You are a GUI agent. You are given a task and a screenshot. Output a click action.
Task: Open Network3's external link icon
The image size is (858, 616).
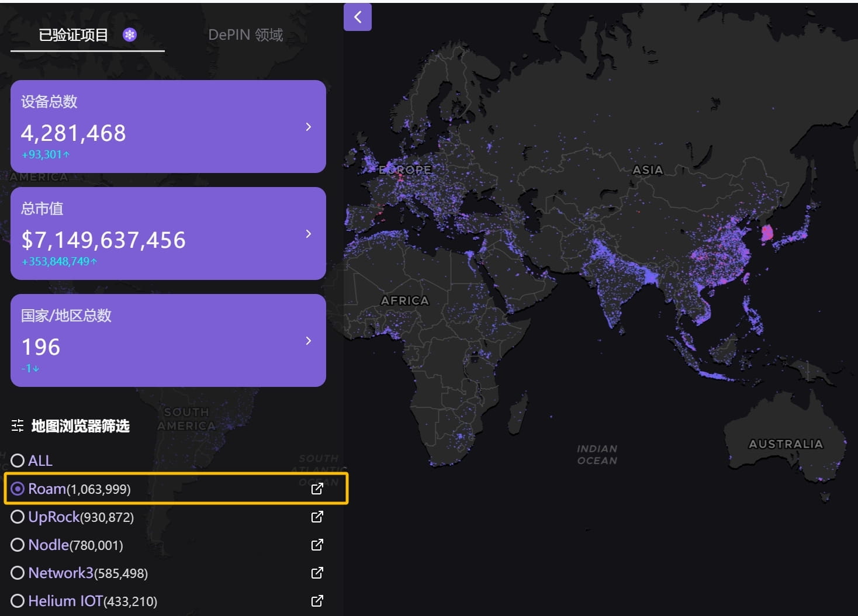click(317, 573)
